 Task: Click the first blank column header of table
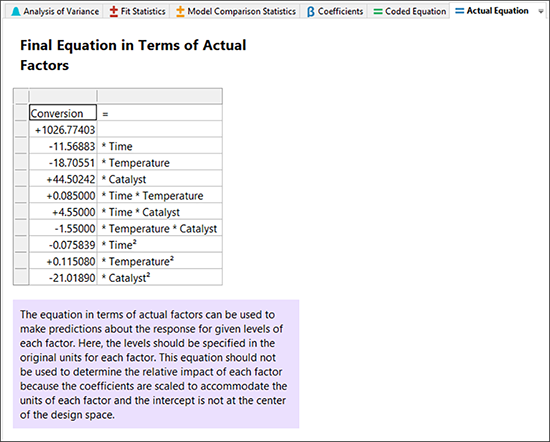(63, 96)
